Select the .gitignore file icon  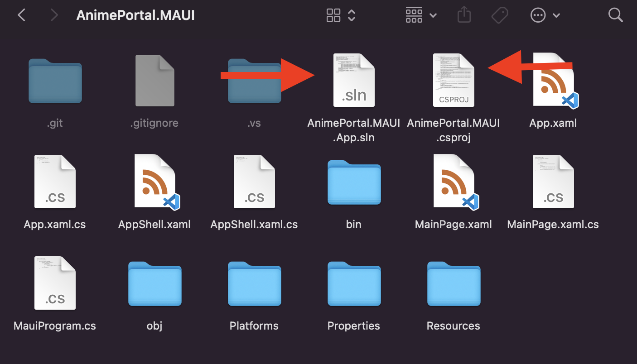click(x=155, y=81)
